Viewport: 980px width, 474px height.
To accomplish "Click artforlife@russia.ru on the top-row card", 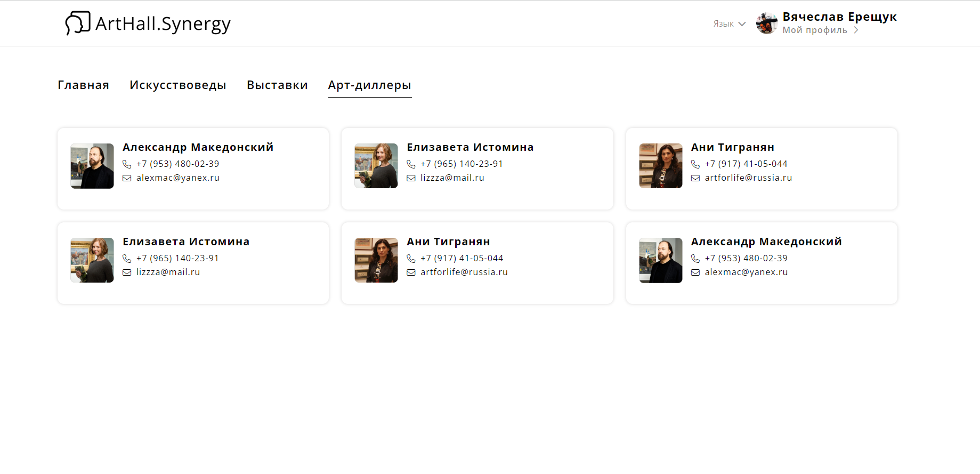I will coord(748,178).
